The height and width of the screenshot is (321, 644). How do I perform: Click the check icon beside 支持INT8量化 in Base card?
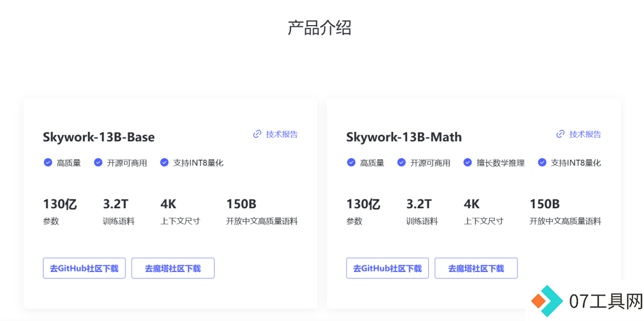click(165, 162)
